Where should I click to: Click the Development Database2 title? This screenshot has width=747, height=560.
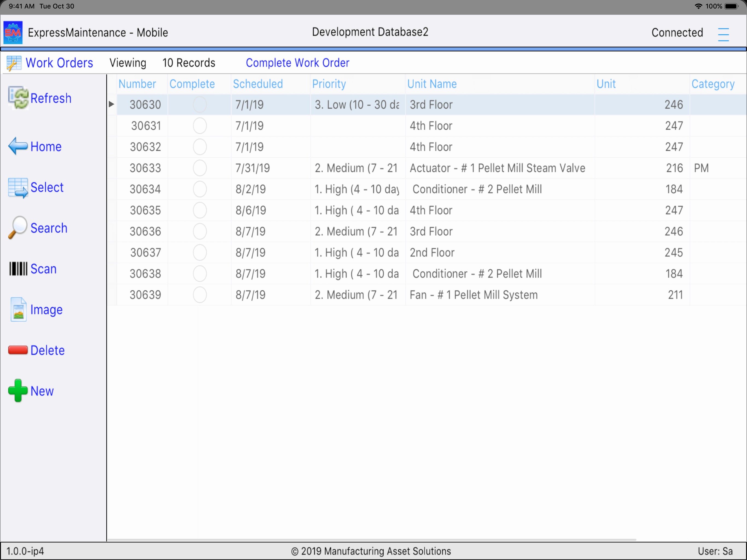click(370, 32)
